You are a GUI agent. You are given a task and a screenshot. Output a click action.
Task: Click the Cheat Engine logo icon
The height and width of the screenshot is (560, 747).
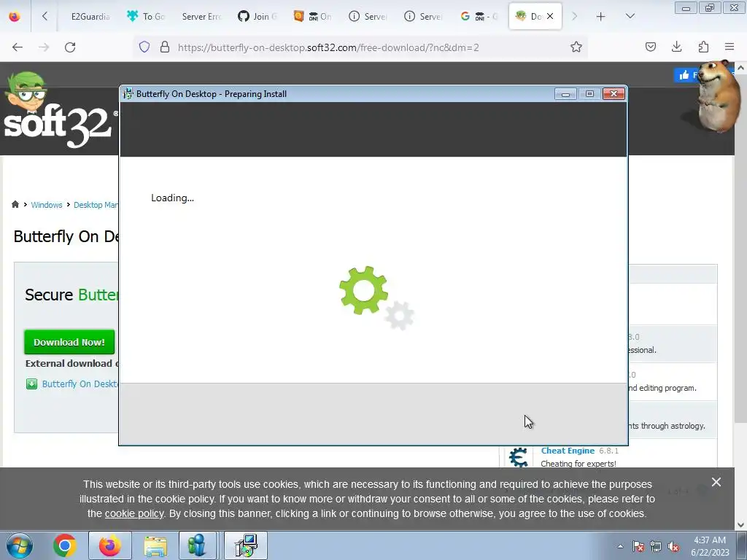point(519,457)
